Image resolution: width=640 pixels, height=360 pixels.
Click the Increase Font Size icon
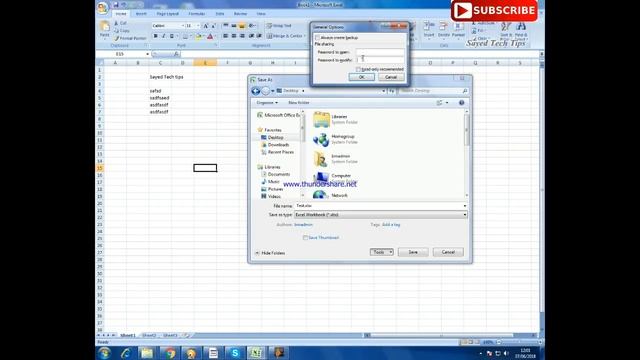click(206, 26)
